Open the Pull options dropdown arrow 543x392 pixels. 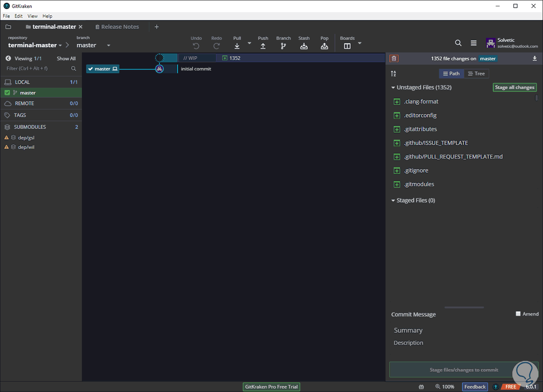[249, 43]
